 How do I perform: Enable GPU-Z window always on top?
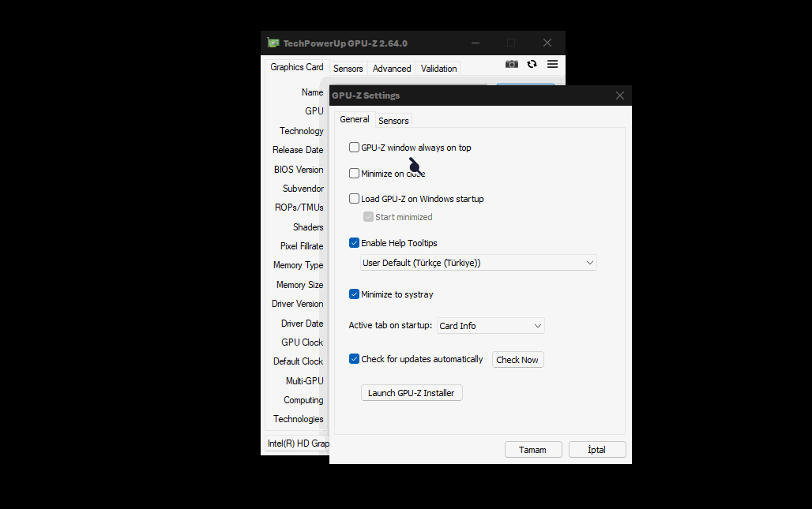[x=354, y=148]
